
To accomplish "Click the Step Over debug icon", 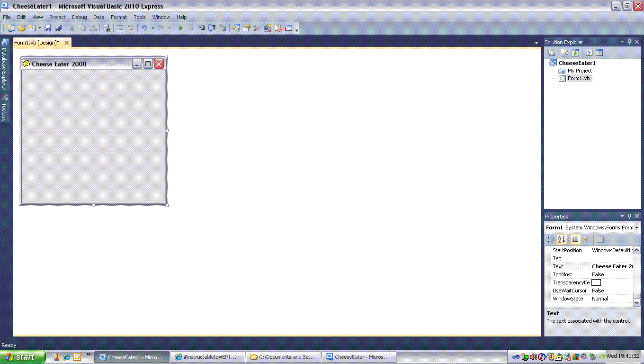I will (212, 28).
